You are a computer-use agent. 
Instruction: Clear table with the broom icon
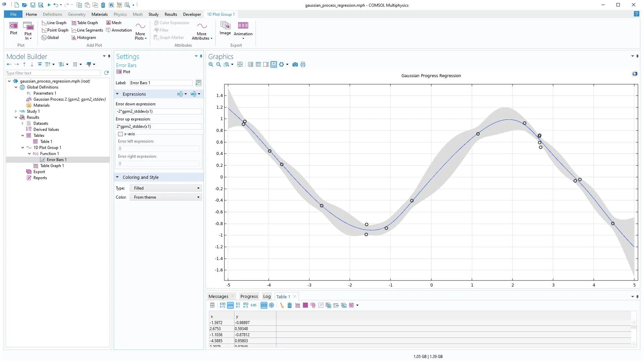click(282, 305)
